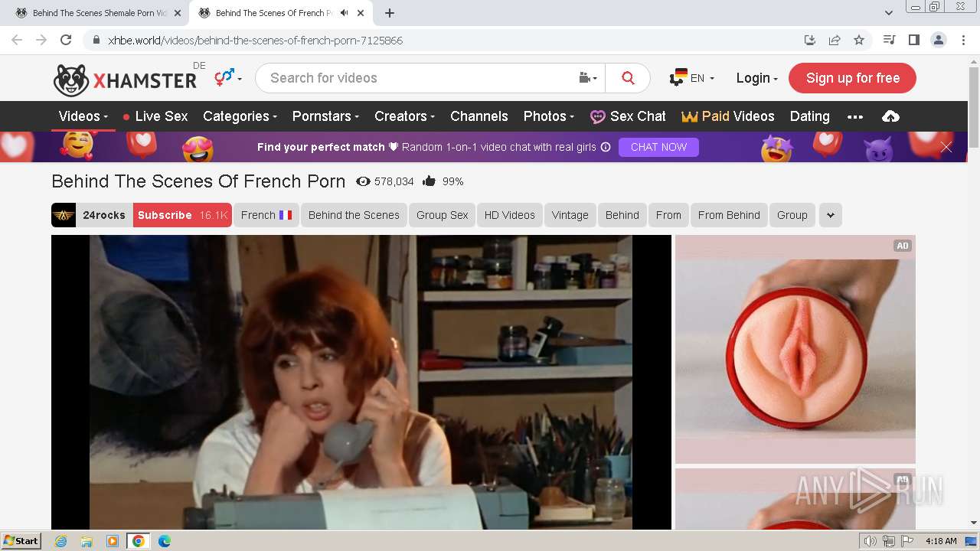Click the address bar URL

[x=255, y=40]
